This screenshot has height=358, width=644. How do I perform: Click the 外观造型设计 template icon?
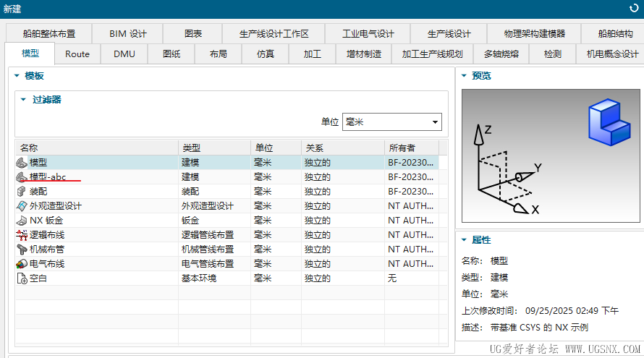point(22,206)
